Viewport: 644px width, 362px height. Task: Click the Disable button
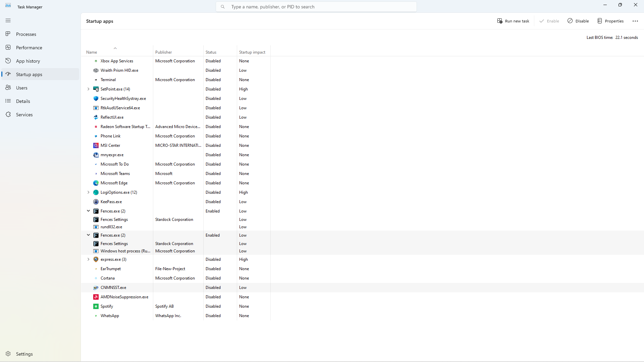tap(578, 21)
